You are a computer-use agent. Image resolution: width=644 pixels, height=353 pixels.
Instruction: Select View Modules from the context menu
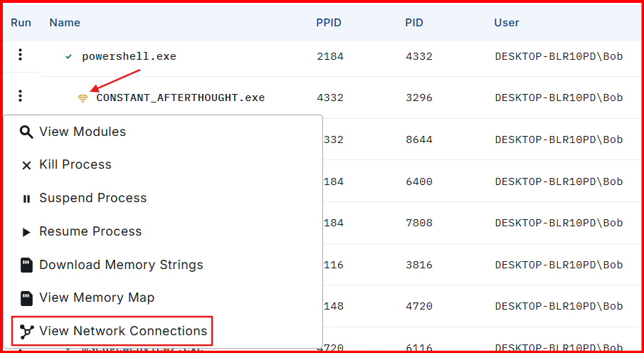[x=83, y=132]
